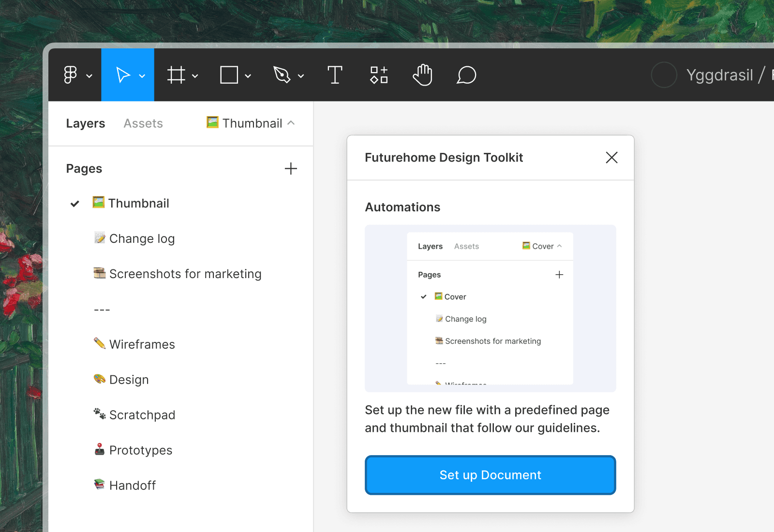The height and width of the screenshot is (532, 774).
Task: Select the Rectangle shape tool
Action: click(229, 75)
